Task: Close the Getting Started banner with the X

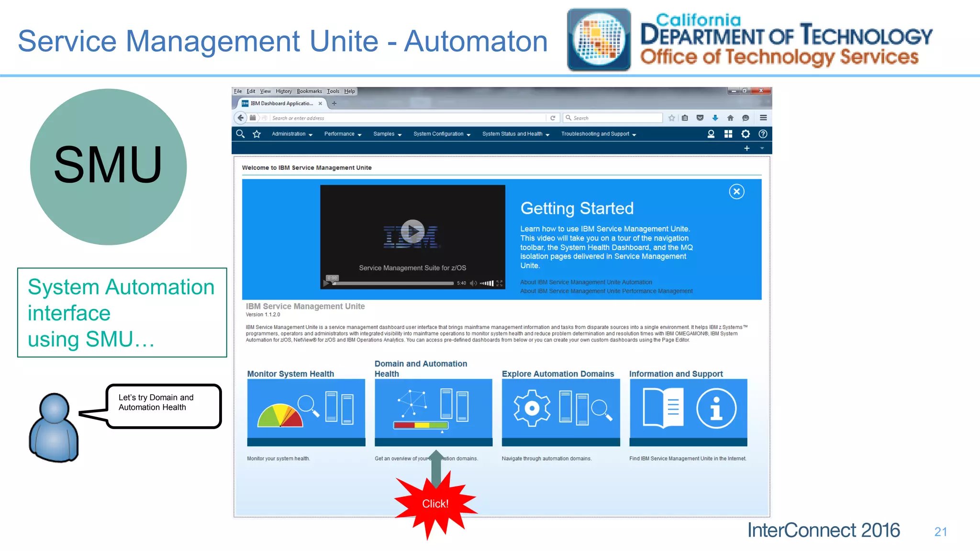Action: (x=736, y=192)
